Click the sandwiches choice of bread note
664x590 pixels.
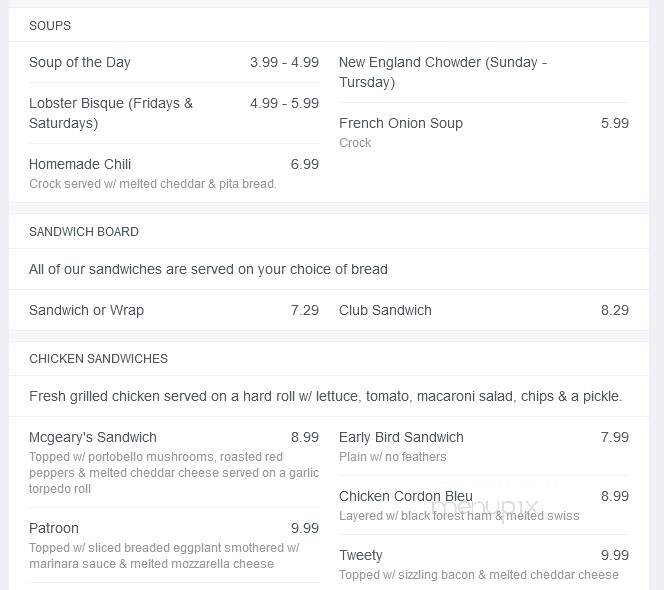pos(208,269)
